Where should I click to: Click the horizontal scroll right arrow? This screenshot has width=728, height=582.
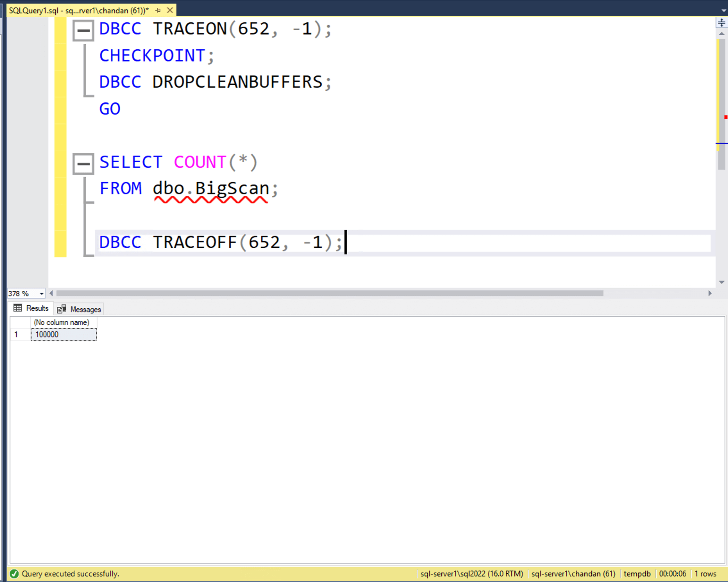710,293
